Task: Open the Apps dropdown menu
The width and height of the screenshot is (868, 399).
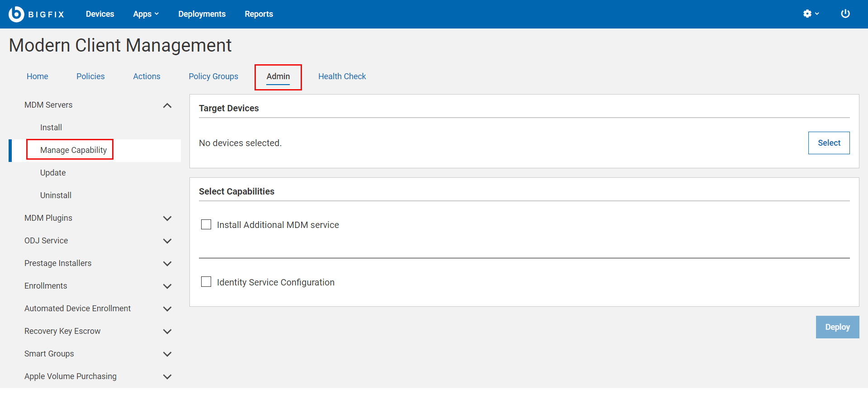Action: [146, 14]
